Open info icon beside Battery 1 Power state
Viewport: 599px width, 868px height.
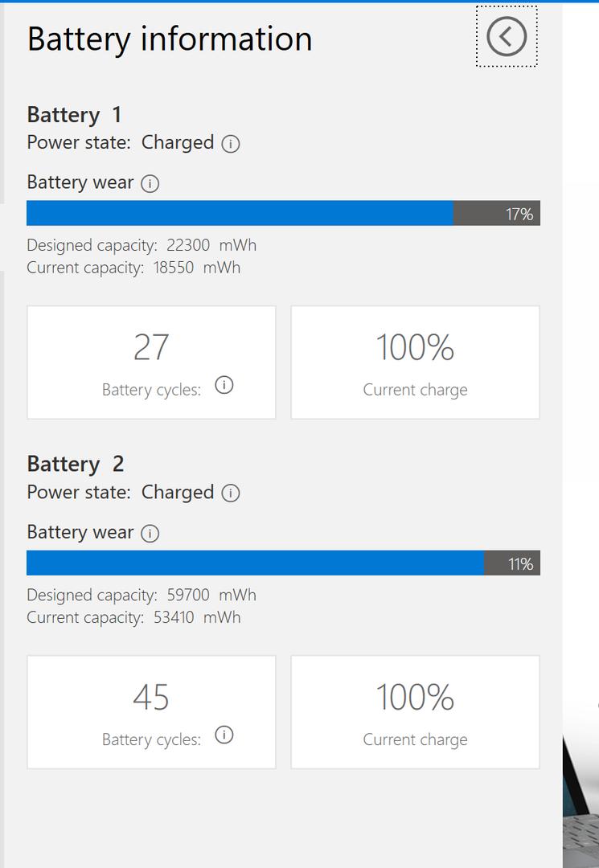click(230, 144)
